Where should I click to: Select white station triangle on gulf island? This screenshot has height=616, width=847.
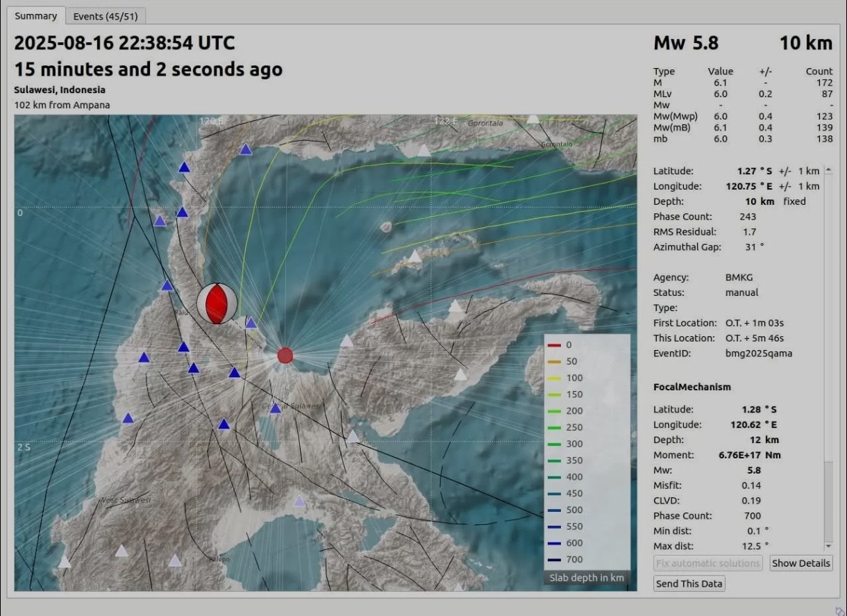pos(414,256)
